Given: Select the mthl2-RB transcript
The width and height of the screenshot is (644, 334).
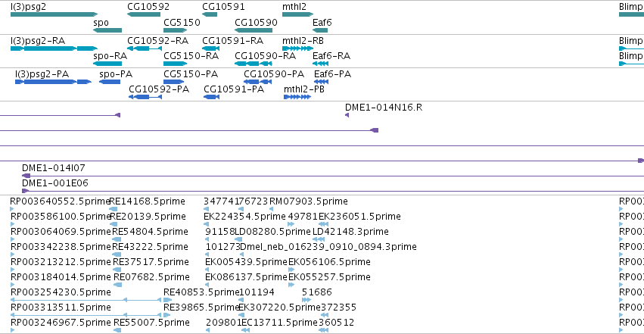Looking at the screenshot, I should coord(297,48).
